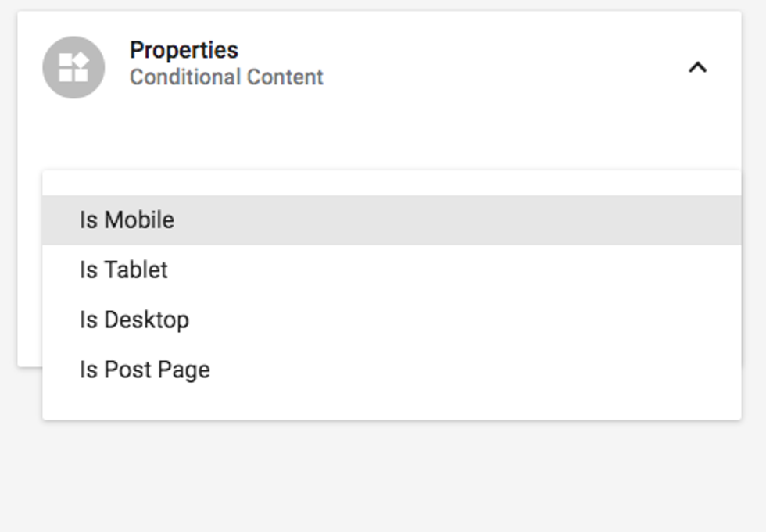Apply the Is Post Page condition
Image resolution: width=766 pixels, height=532 pixels.
tap(145, 370)
